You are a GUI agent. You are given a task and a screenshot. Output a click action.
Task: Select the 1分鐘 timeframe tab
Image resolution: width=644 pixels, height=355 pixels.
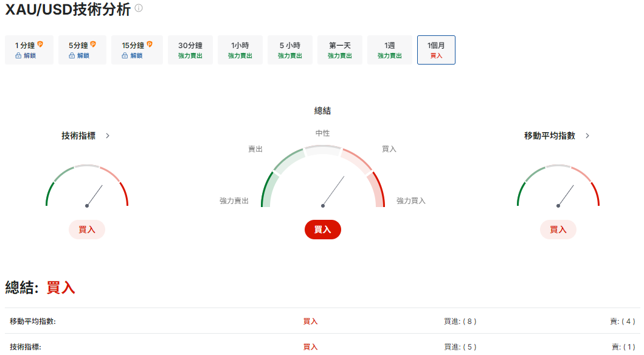29,50
